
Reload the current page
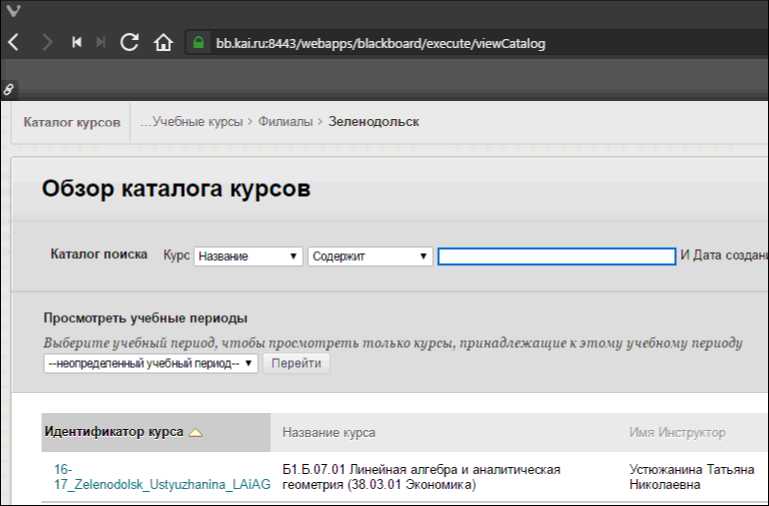point(129,43)
